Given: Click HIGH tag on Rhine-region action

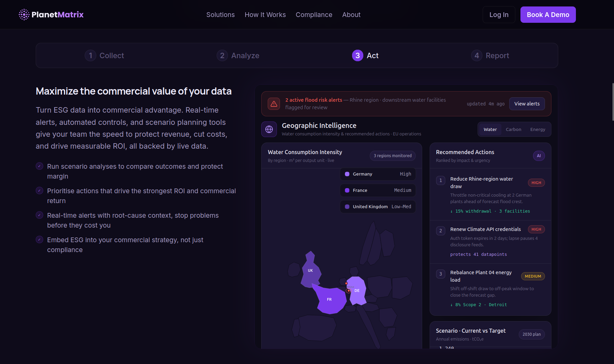Looking at the screenshot, I should pyautogui.click(x=536, y=183).
